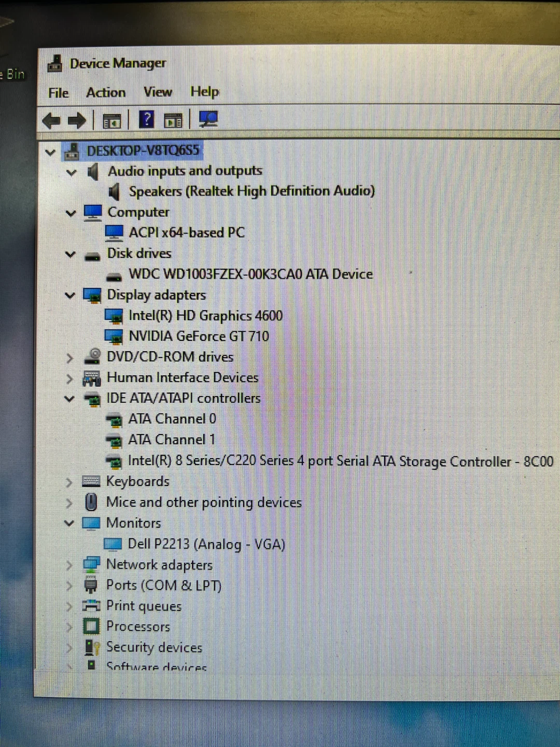Collapse the DESKTOP-V8TQ6S5 root node
This screenshot has width=560, height=747.
pos(50,153)
